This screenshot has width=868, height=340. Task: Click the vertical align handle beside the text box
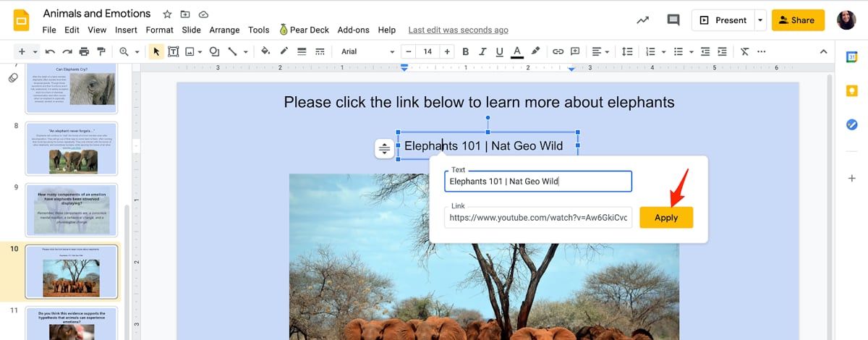point(384,149)
